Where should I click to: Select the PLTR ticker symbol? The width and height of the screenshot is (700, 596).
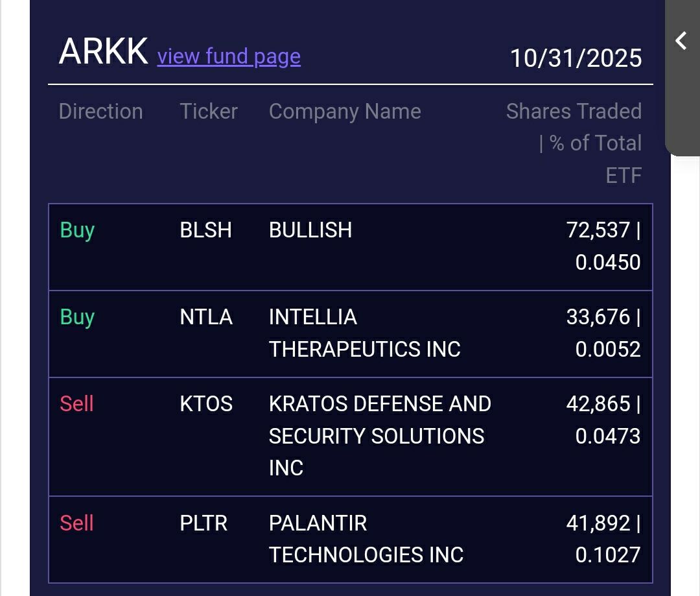pyautogui.click(x=204, y=523)
